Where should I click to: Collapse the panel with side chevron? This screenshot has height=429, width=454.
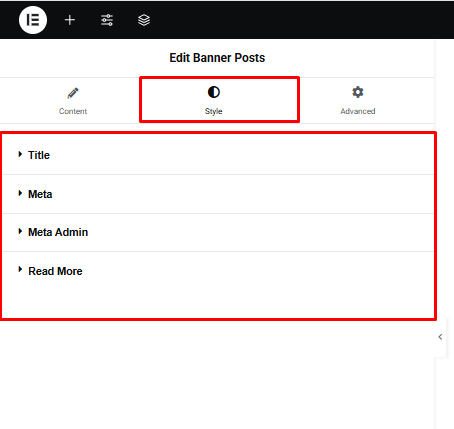[440, 337]
